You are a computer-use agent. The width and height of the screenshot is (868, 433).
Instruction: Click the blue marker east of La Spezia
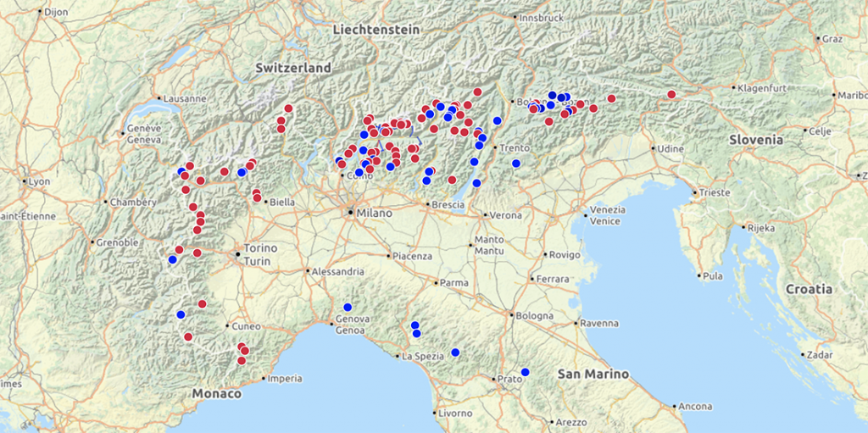[x=455, y=353]
